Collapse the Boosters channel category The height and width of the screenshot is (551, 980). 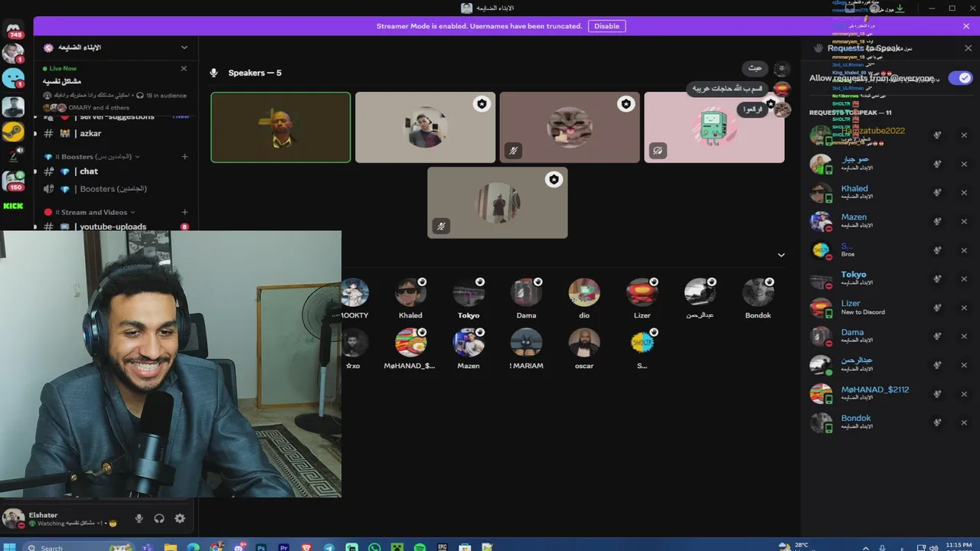click(95, 157)
